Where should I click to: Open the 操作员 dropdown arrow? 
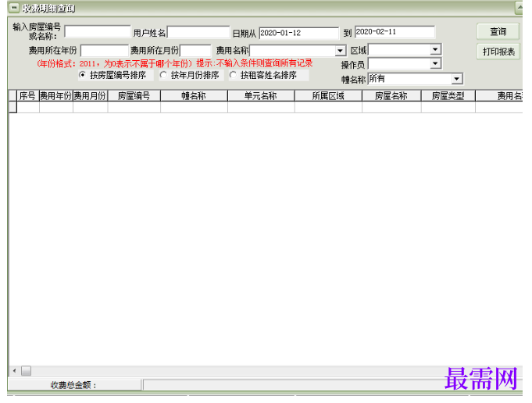pyautogui.click(x=435, y=63)
